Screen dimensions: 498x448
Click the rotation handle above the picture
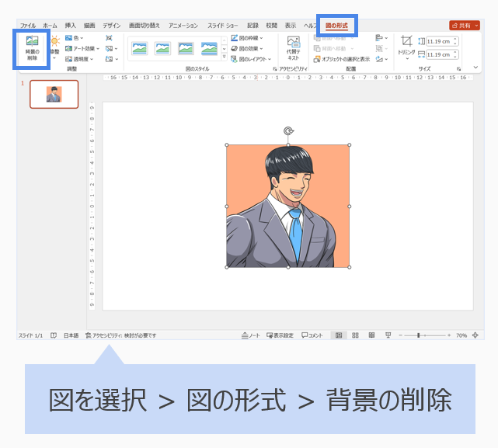pos(288,131)
